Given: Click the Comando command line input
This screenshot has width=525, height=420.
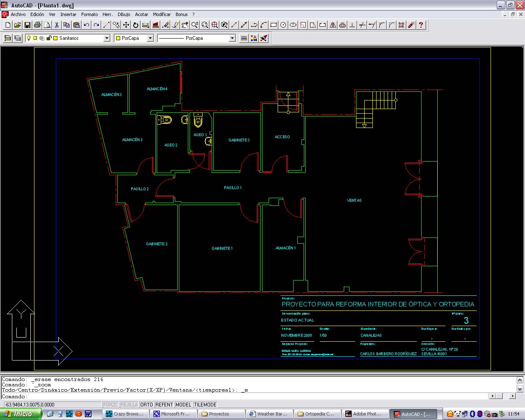Looking at the screenshot, I should (246, 397).
